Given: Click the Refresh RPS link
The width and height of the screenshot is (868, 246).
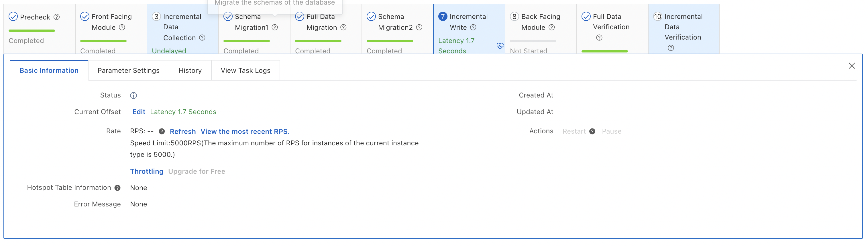Looking at the screenshot, I should pyautogui.click(x=183, y=132).
